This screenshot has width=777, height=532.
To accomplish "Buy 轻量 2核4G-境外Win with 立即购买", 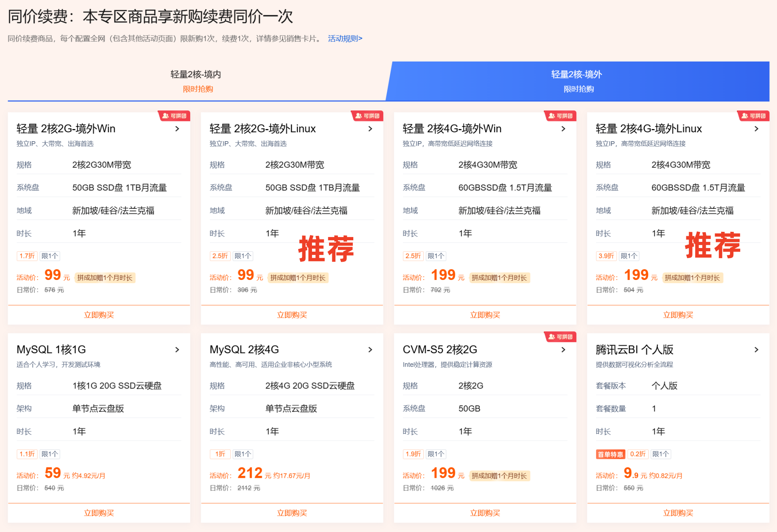I will pyautogui.click(x=485, y=315).
